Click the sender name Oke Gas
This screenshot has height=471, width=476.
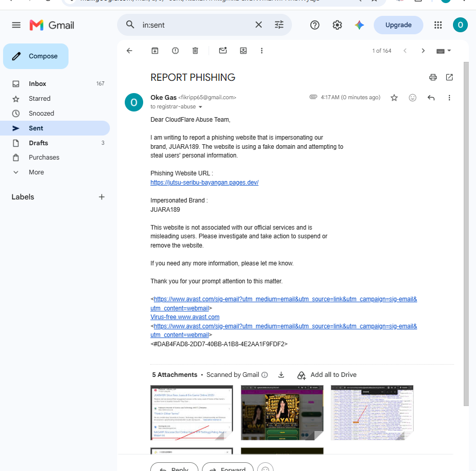(163, 98)
